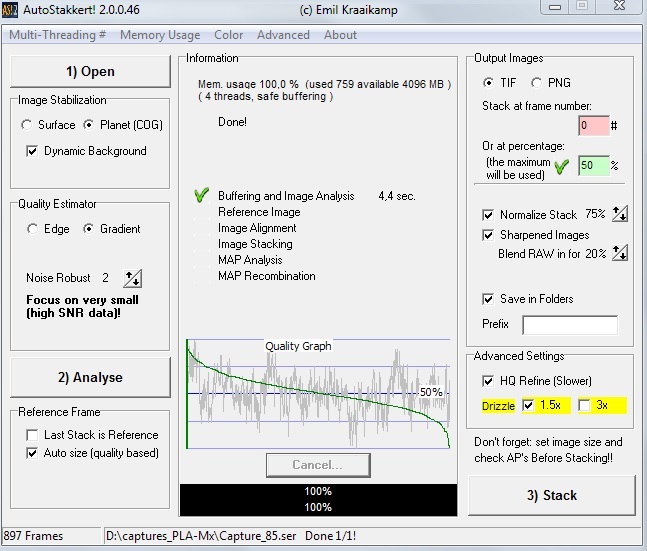Image resolution: width=647 pixels, height=551 pixels.
Task: Click the Done! information text
Action: (232, 122)
